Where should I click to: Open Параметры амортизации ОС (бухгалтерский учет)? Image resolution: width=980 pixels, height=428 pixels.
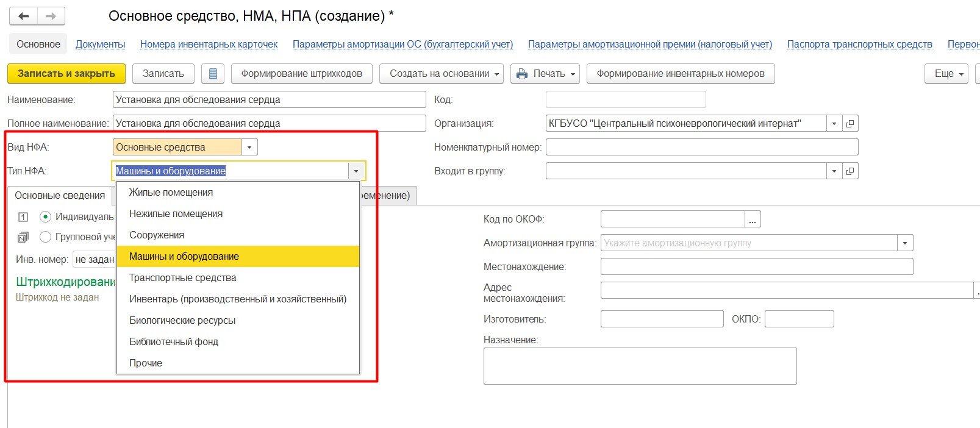[403, 45]
